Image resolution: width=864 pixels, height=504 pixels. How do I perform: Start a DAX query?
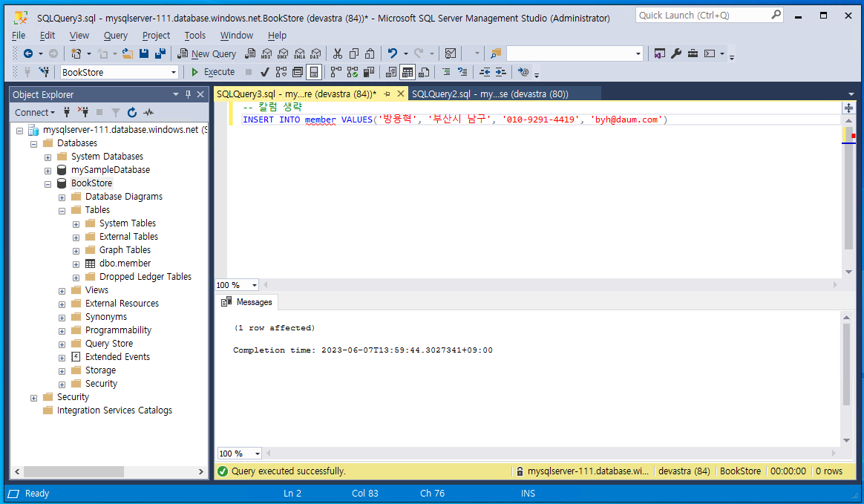[x=315, y=53]
